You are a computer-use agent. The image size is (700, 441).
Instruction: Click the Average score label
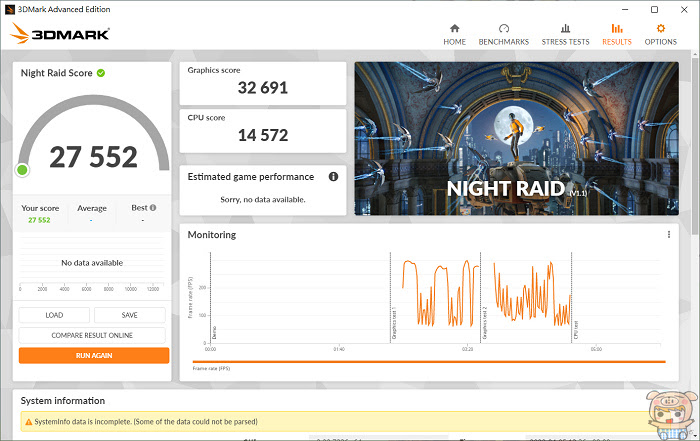pos(92,208)
